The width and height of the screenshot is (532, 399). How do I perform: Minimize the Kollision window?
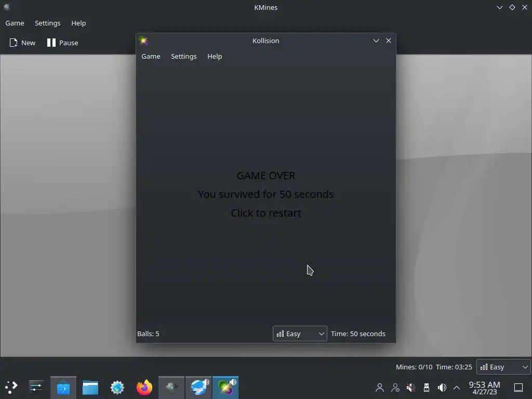[x=376, y=41]
